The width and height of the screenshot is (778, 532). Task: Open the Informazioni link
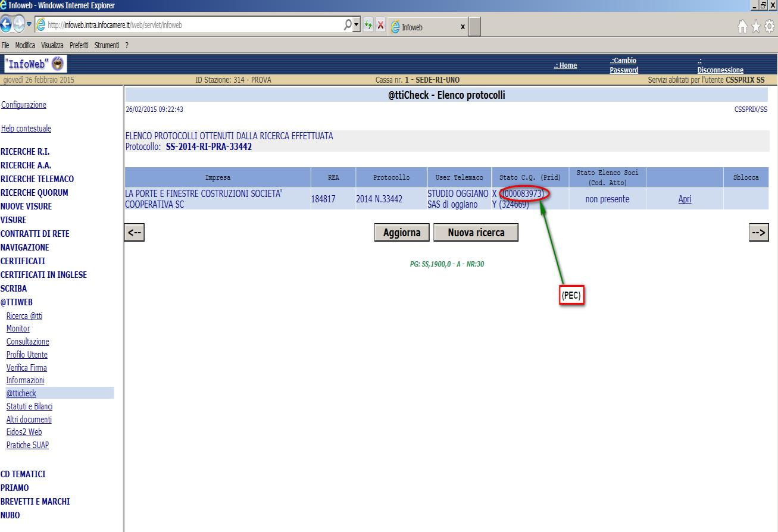click(26, 381)
